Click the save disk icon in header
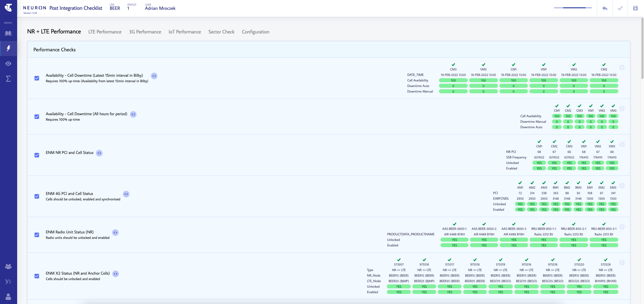The height and width of the screenshot is (304, 644). click(635, 8)
